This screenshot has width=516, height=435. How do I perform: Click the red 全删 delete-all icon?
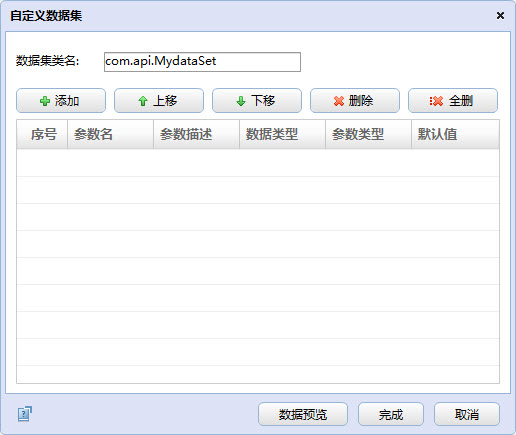pos(436,101)
